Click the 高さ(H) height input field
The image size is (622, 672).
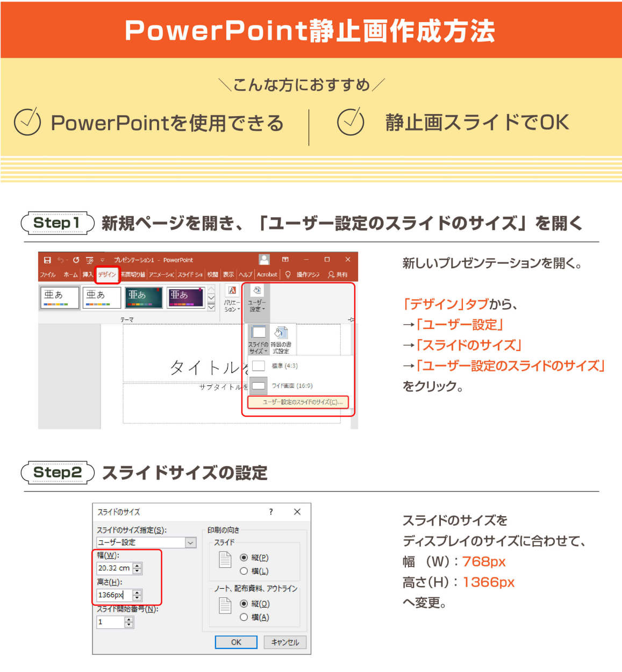coord(115,595)
